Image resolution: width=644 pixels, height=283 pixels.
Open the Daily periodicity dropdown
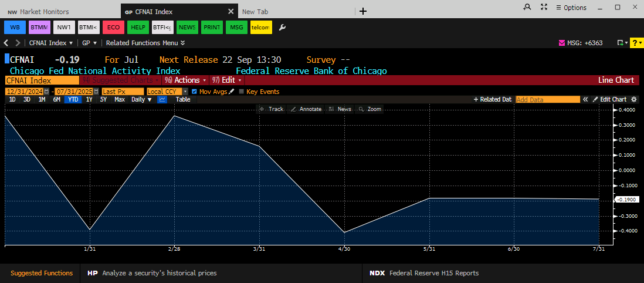[141, 99]
